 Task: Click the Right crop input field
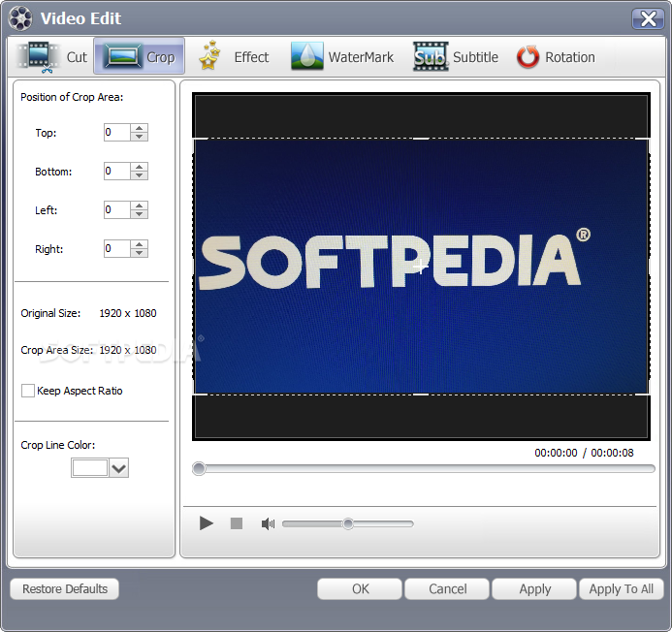[117, 248]
